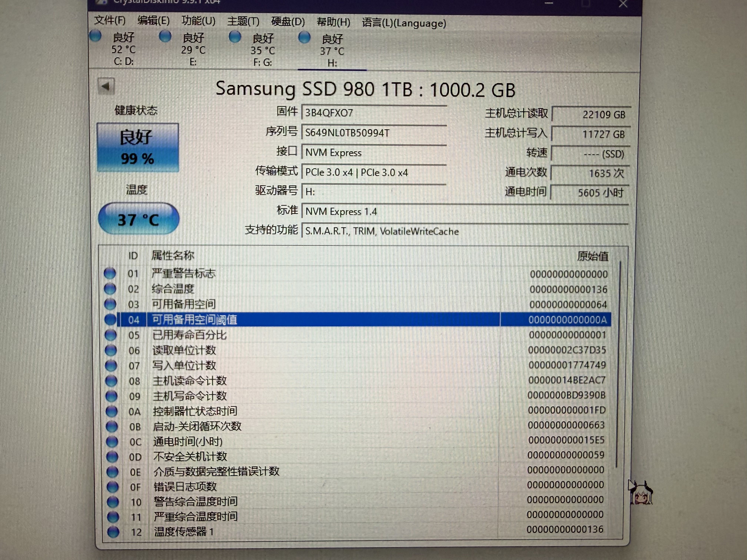
Task: Select row 08 主机读命令计数
Action: tap(357, 381)
